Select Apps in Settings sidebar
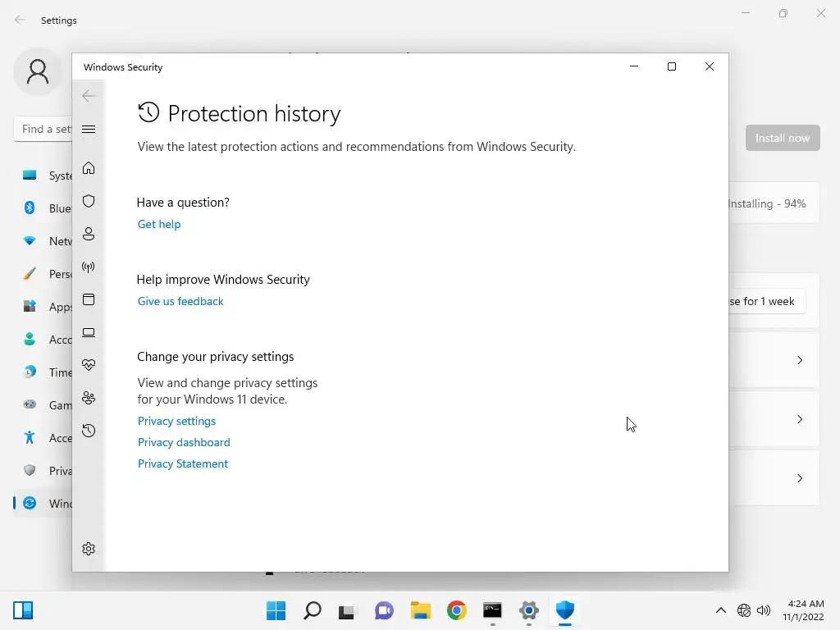 click(43, 307)
